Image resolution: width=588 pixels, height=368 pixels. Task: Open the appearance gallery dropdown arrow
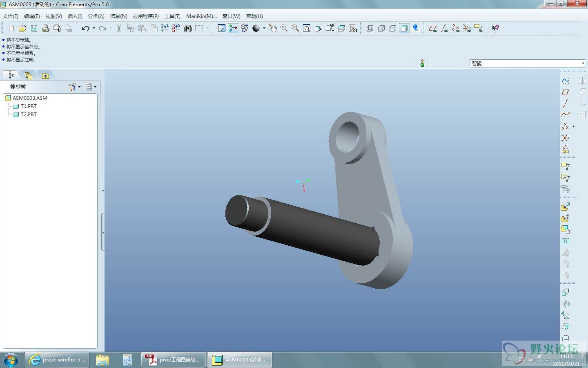264,28
